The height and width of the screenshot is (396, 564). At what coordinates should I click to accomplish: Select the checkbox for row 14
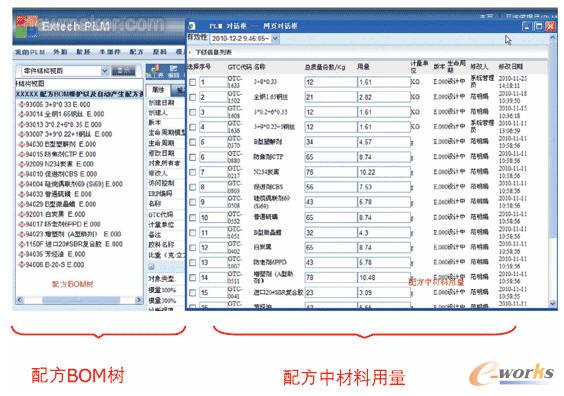pyautogui.click(x=193, y=278)
